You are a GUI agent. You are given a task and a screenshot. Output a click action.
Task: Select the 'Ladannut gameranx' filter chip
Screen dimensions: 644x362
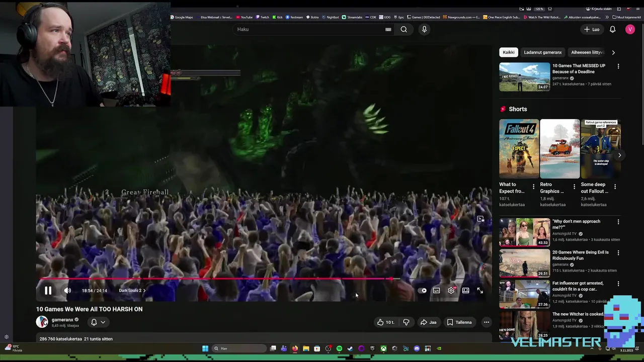tap(543, 52)
